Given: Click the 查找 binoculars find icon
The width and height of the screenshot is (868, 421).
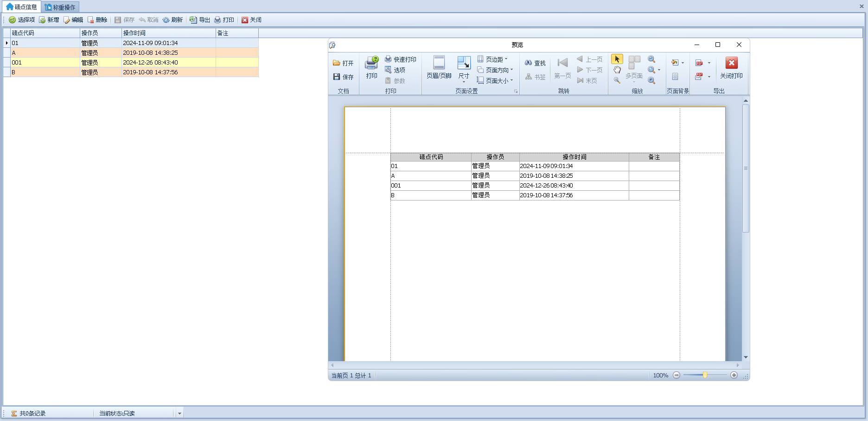Looking at the screenshot, I should point(528,63).
